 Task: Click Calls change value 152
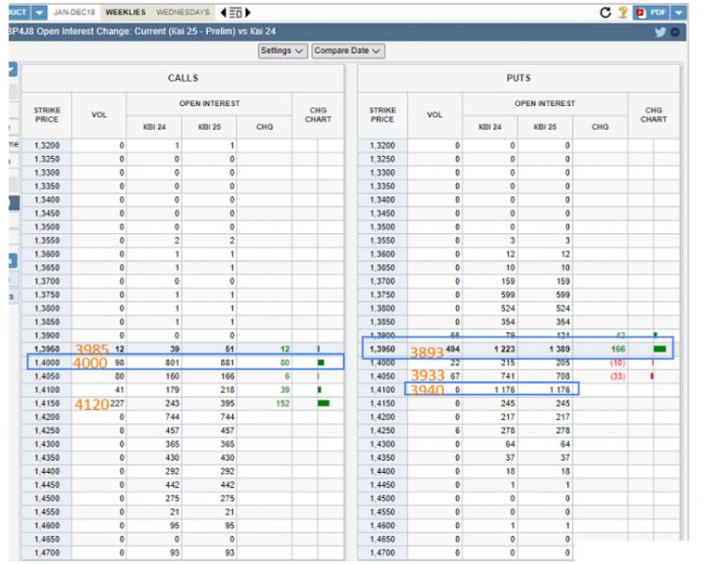coord(283,403)
